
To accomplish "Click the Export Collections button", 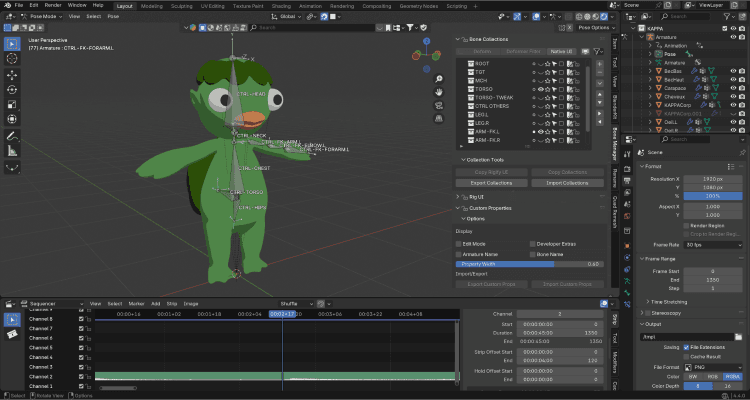I will coord(491,183).
